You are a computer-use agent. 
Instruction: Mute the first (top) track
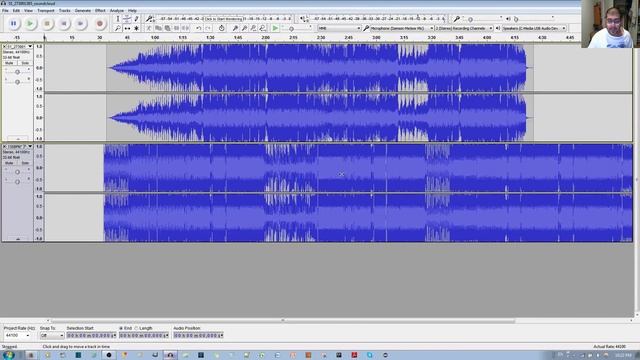coord(9,63)
